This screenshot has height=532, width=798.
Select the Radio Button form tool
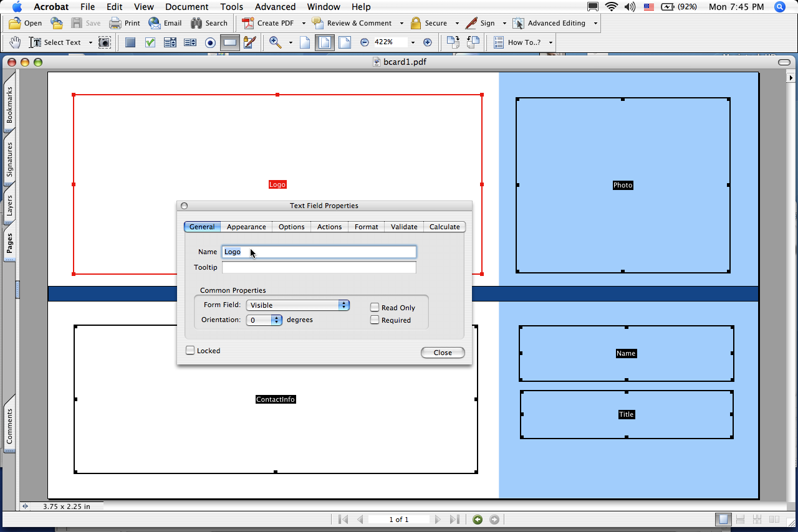coord(210,42)
